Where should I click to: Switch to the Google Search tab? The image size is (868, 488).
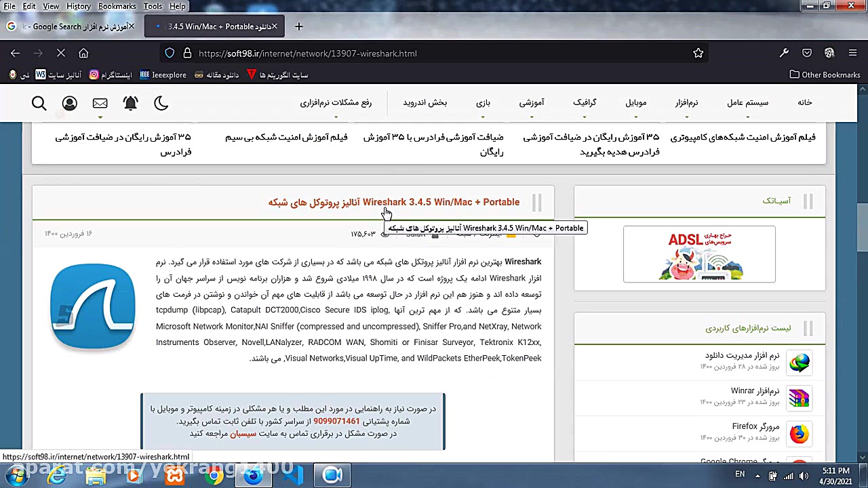68,26
